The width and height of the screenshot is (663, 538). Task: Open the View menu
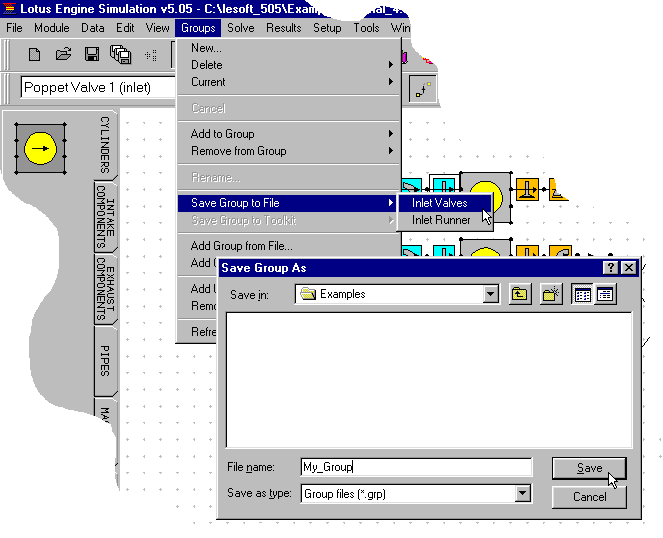tap(157, 28)
